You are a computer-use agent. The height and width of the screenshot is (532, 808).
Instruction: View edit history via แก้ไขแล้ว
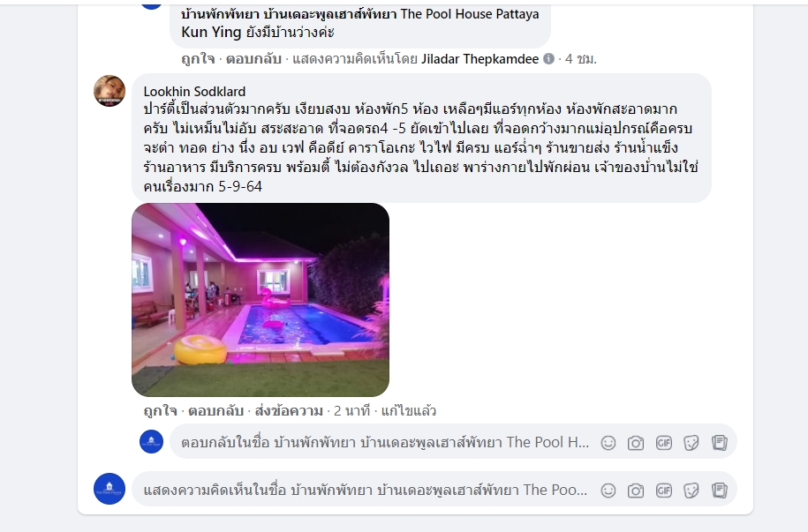coord(408,410)
